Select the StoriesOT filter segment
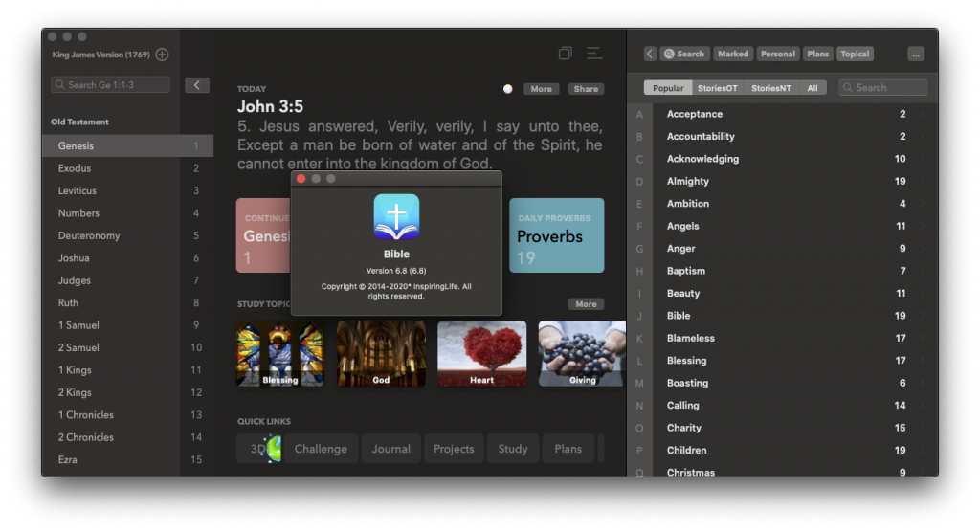 click(x=718, y=88)
